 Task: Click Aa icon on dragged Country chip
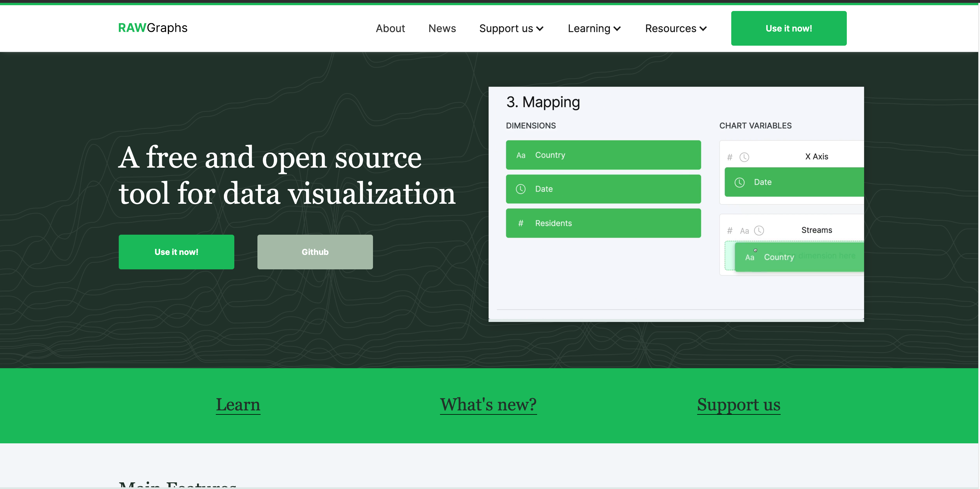[x=749, y=258]
